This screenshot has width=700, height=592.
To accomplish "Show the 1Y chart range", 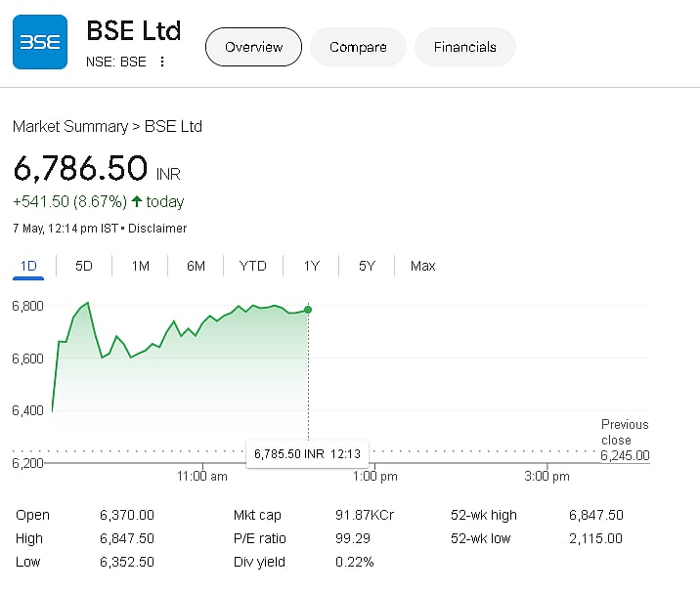I will pos(312,266).
